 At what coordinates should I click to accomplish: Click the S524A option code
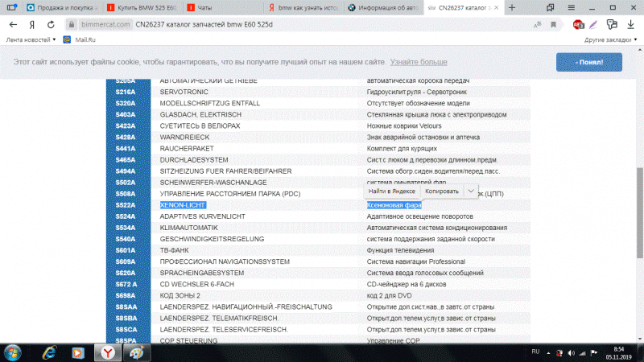pyautogui.click(x=126, y=216)
